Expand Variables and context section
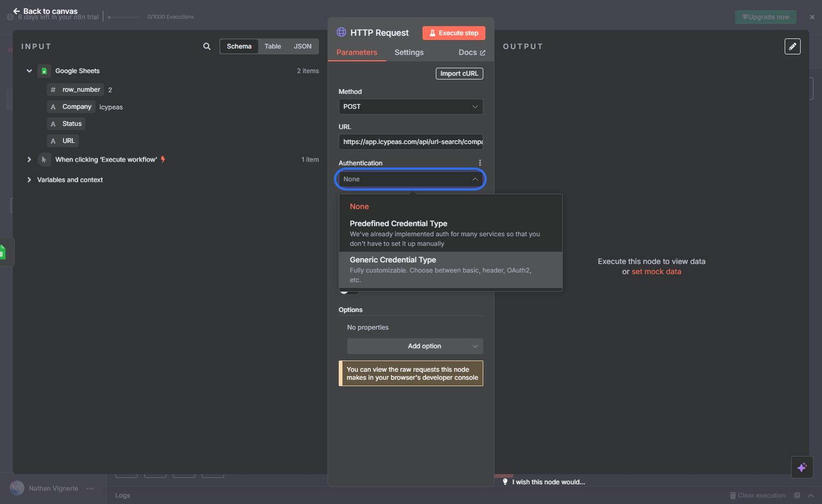The height and width of the screenshot is (504, 822). click(29, 180)
